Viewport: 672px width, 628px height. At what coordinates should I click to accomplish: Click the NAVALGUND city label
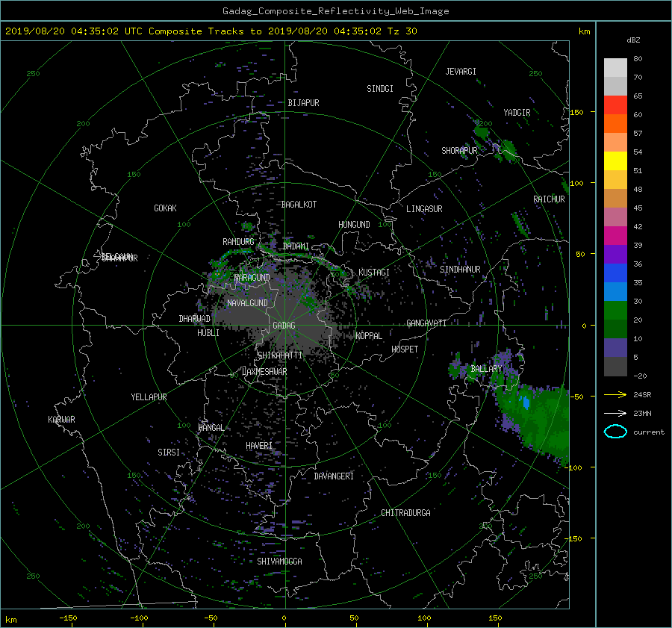coord(247,302)
